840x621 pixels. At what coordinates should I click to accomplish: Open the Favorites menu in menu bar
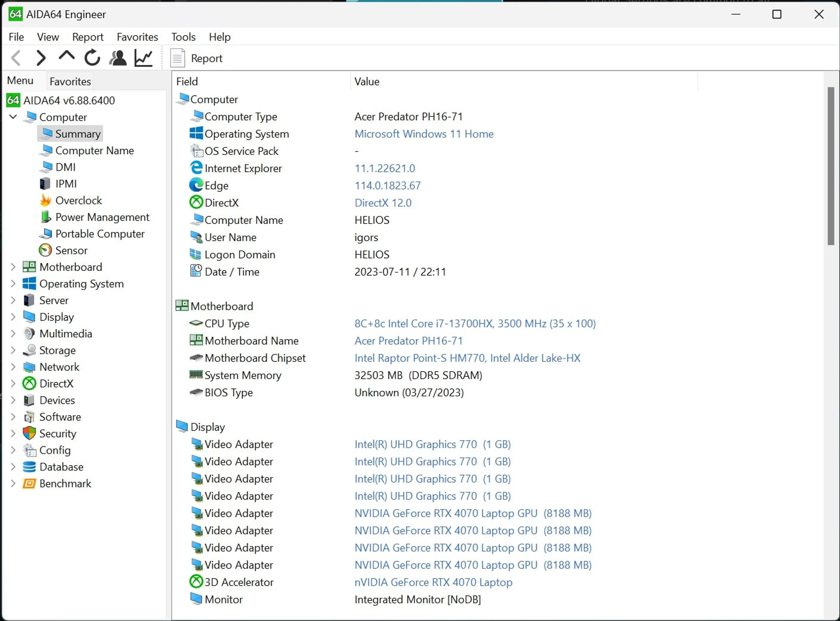pos(137,37)
